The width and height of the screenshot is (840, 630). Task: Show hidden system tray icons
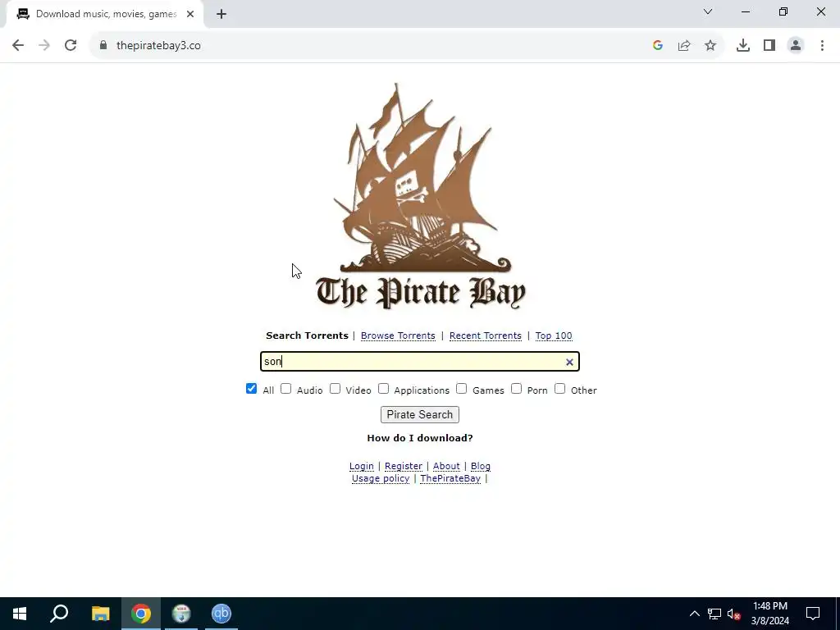point(694,614)
